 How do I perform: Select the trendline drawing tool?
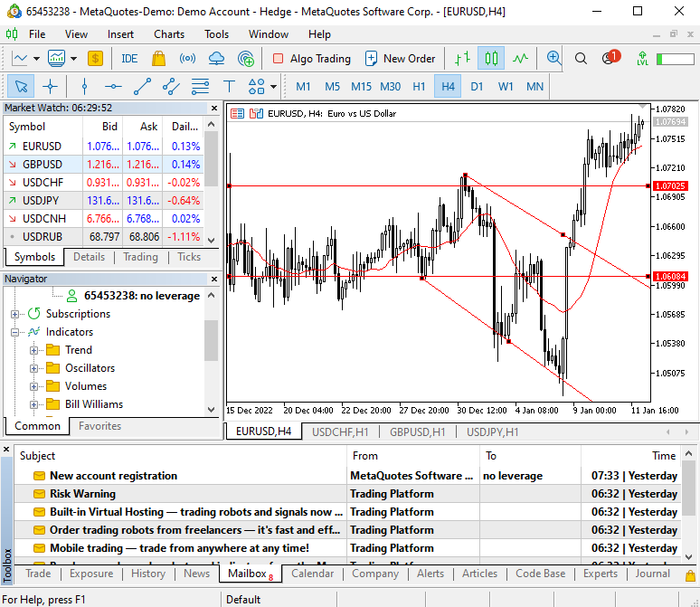142,86
